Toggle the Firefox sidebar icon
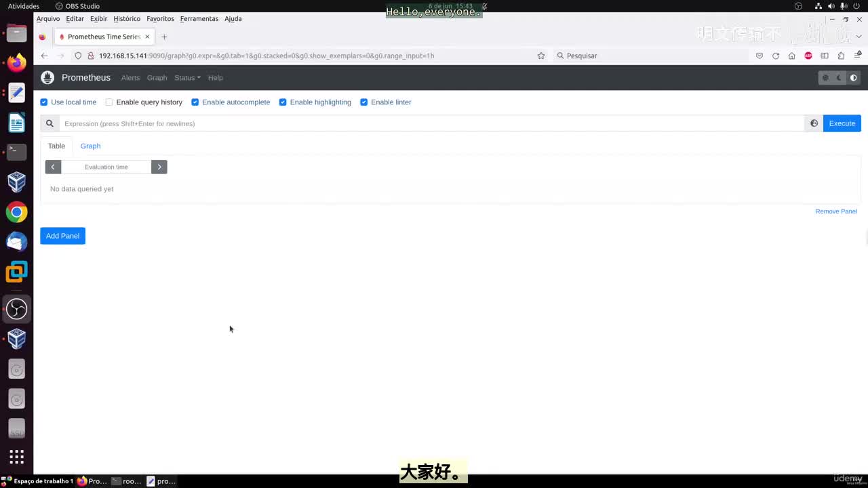Screen dimensions: 868x488 [825, 56]
